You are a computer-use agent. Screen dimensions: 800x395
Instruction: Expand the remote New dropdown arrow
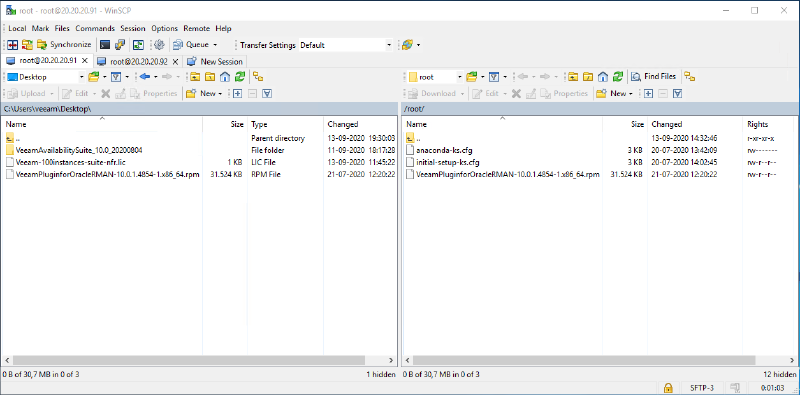click(630, 93)
